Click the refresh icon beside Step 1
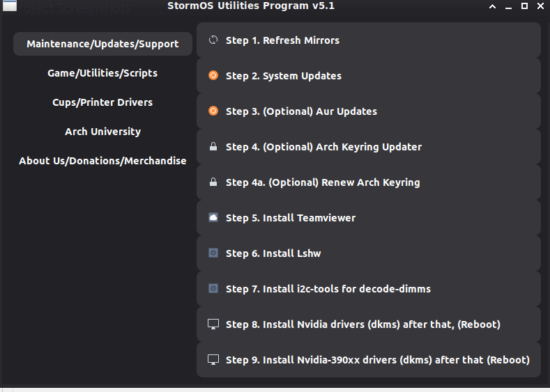The height and width of the screenshot is (392, 550). (213, 40)
